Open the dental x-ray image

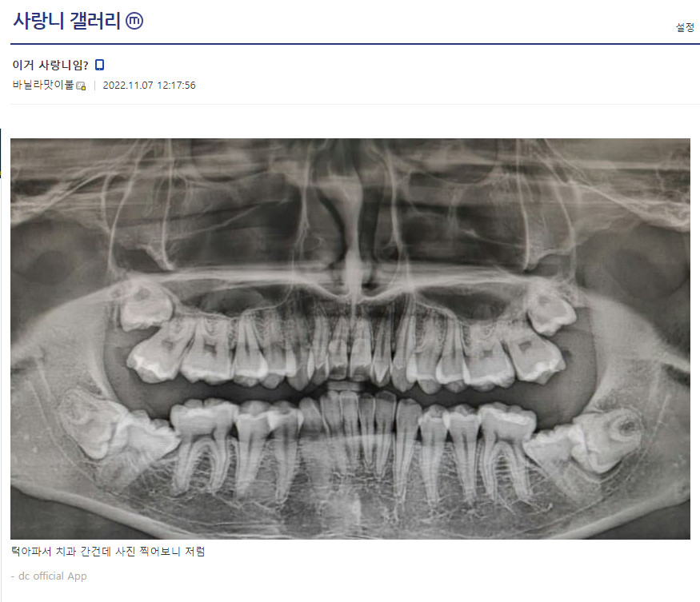click(x=350, y=339)
